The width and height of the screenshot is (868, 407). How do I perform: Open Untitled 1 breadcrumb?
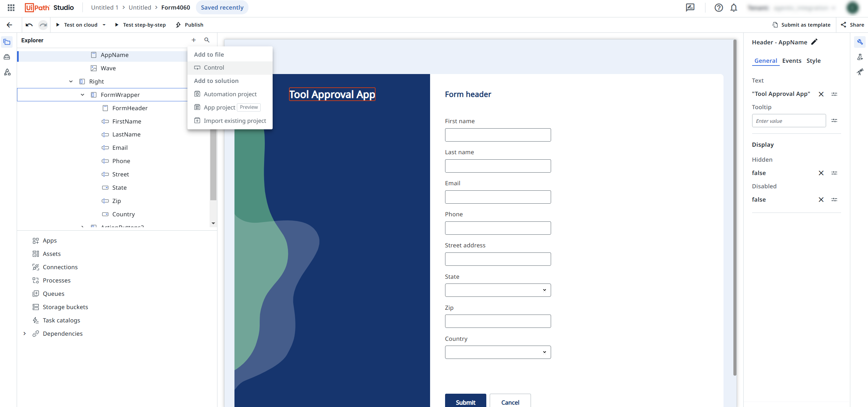(105, 8)
